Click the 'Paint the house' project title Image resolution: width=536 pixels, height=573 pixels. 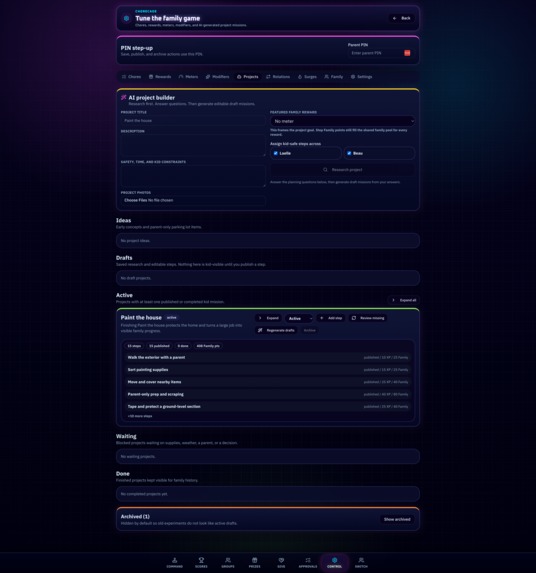(141, 318)
